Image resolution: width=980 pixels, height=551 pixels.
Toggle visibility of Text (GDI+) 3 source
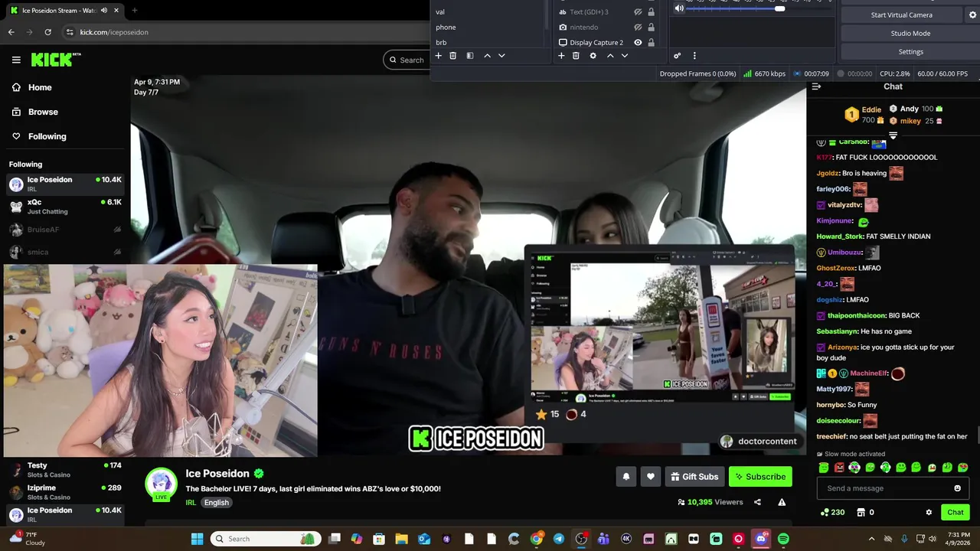[x=638, y=12]
